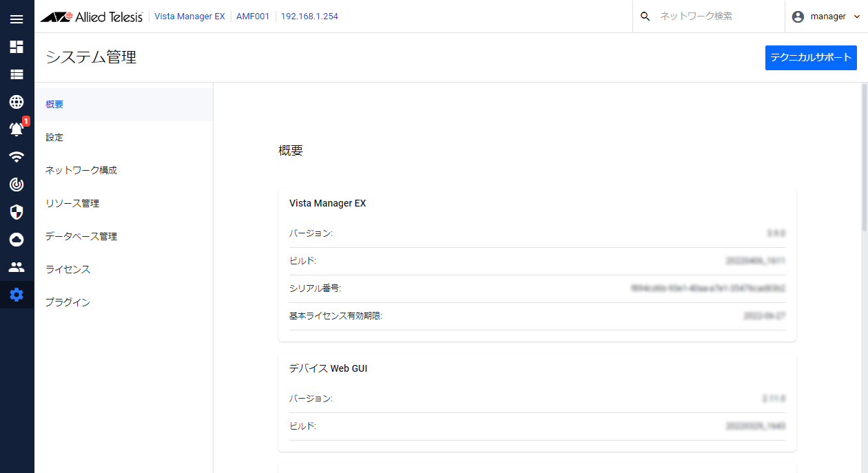Open the ネットワーク構成 section
Screen dimensions: 868x473
pyautogui.click(x=81, y=170)
